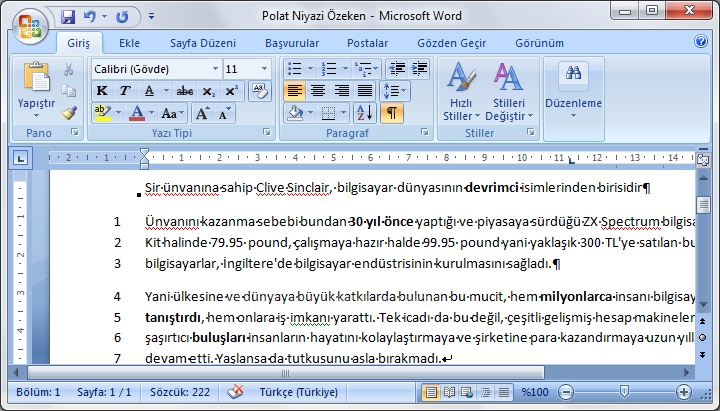Click the browse object circle button
Image resolution: width=720 pixels, height=411 pixels.
703,338
